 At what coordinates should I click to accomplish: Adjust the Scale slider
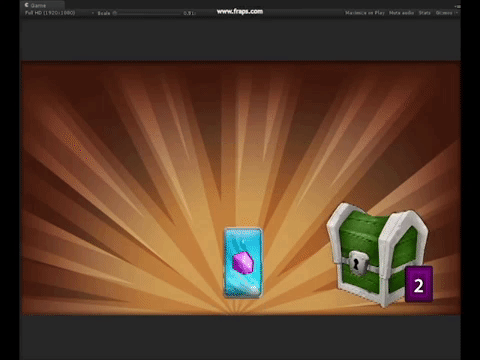pyautogui.click(x=147, y=13)
